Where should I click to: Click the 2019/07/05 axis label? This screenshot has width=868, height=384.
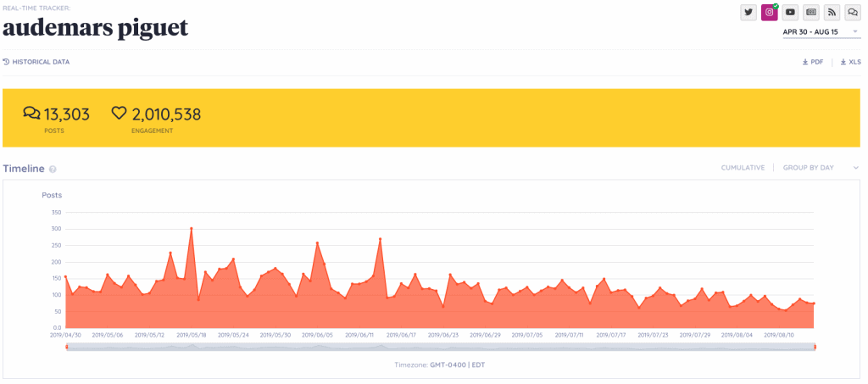(527, 336)
